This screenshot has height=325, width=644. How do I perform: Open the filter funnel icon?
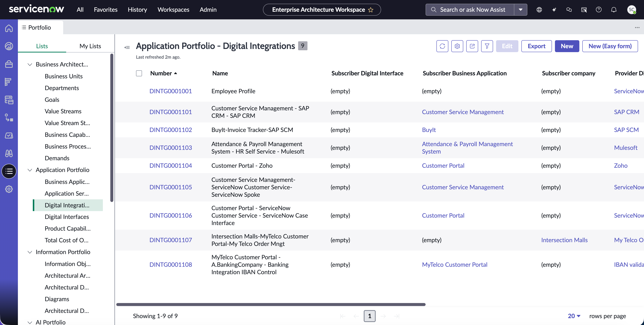(x=487, y=46)
